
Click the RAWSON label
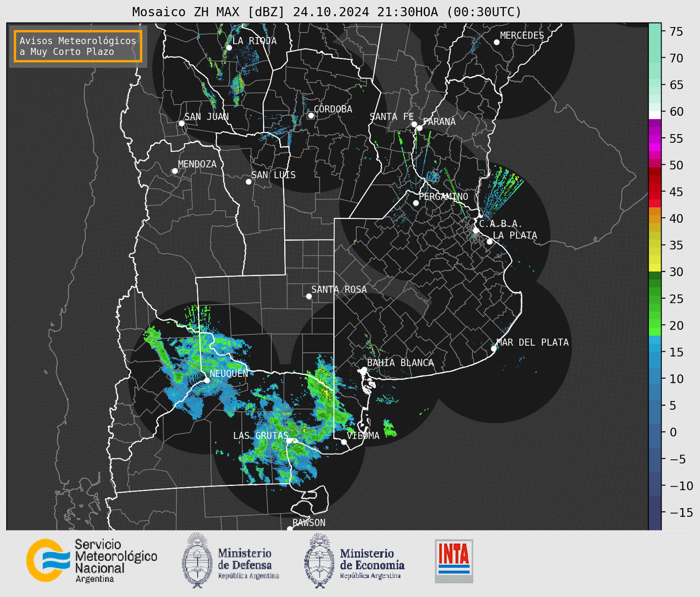point(309,523)
